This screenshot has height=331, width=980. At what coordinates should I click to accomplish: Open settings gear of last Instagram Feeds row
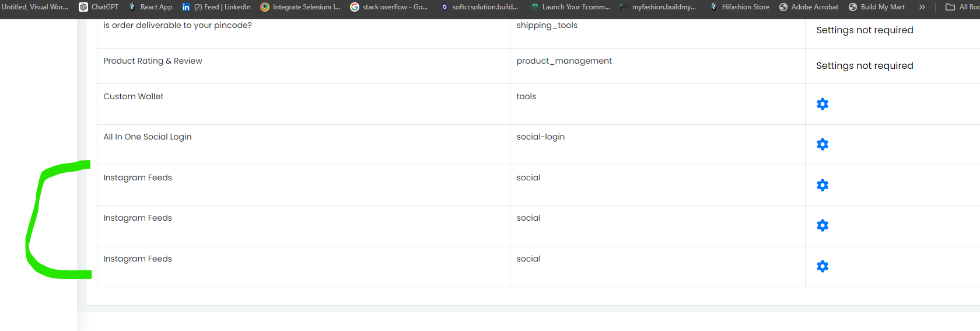click(x=822, y=266)
